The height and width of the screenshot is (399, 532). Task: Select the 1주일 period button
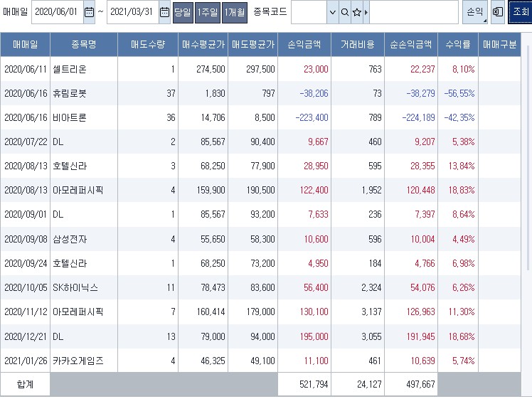[x=207, y=13]
